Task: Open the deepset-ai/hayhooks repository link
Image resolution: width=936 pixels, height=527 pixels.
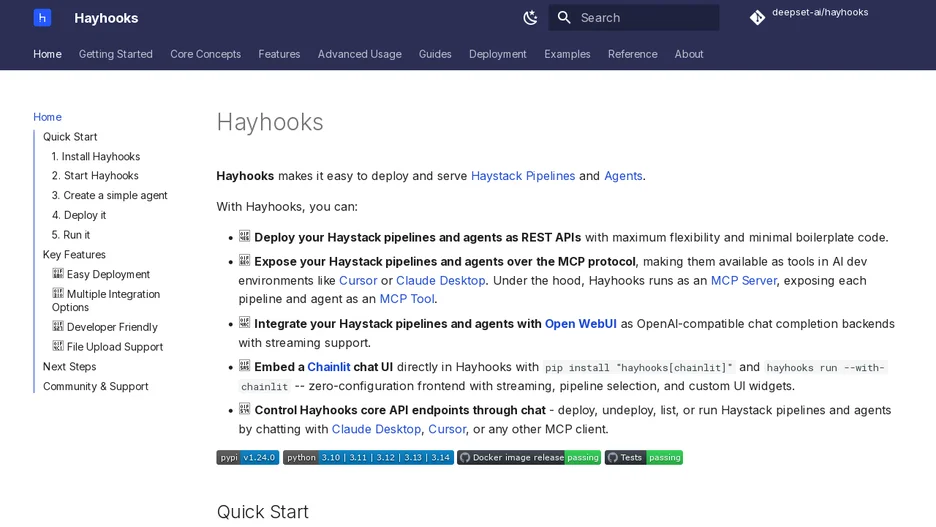Action: click(x=820, y=12)
